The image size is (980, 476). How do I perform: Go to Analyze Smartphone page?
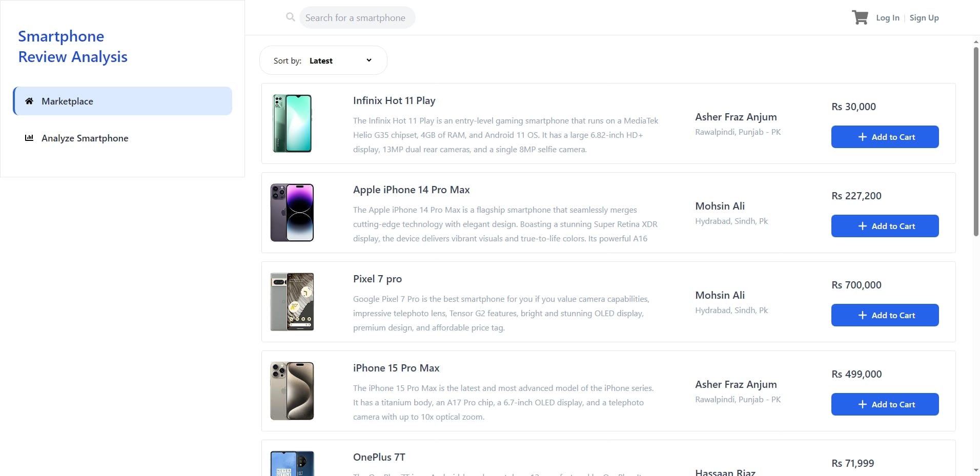click(x=85, y=138)
